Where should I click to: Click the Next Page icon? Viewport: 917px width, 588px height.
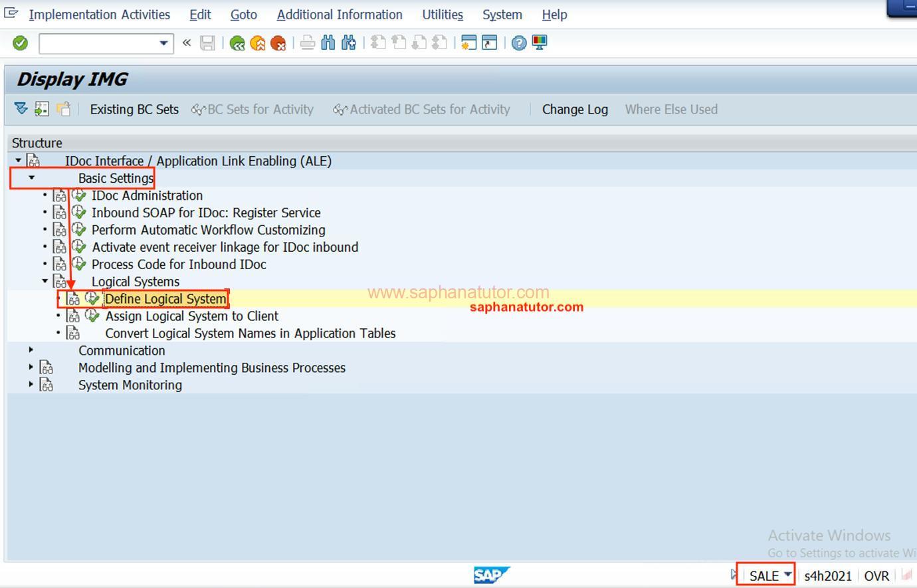click(419, 43)
